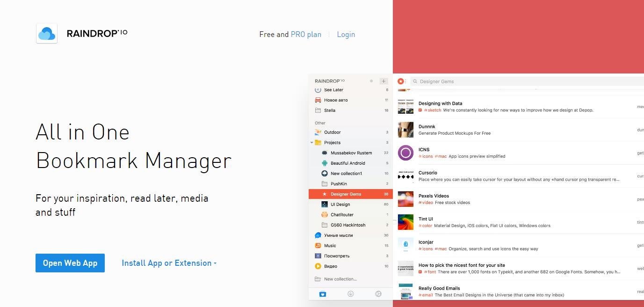Click the #color tag
644x307 pixels.
[425, 226]
